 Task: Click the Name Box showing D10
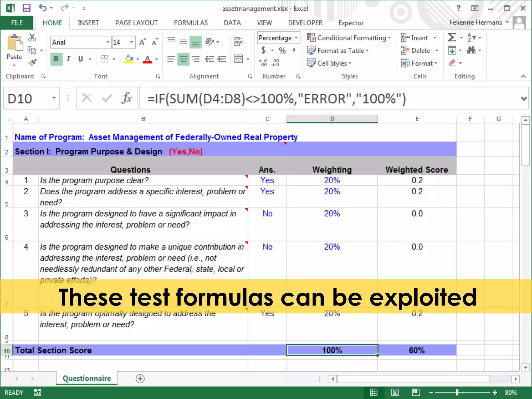coord(26,98)
